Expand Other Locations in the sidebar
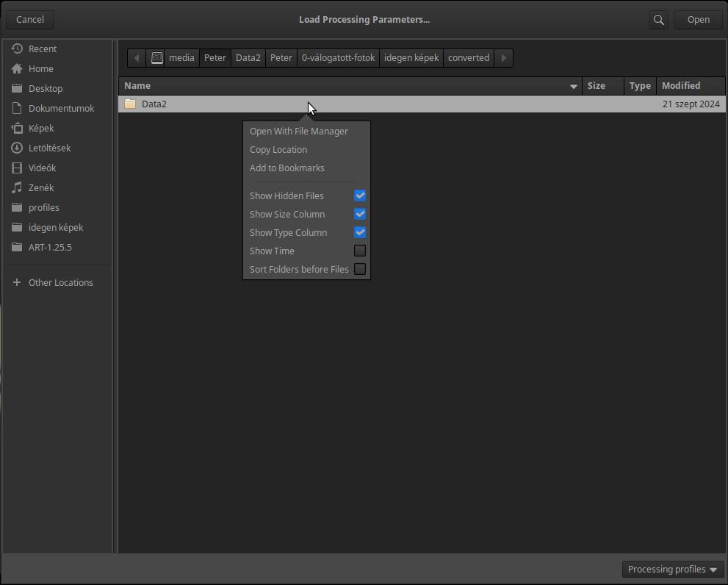728x585 pixels. (60, 282)
